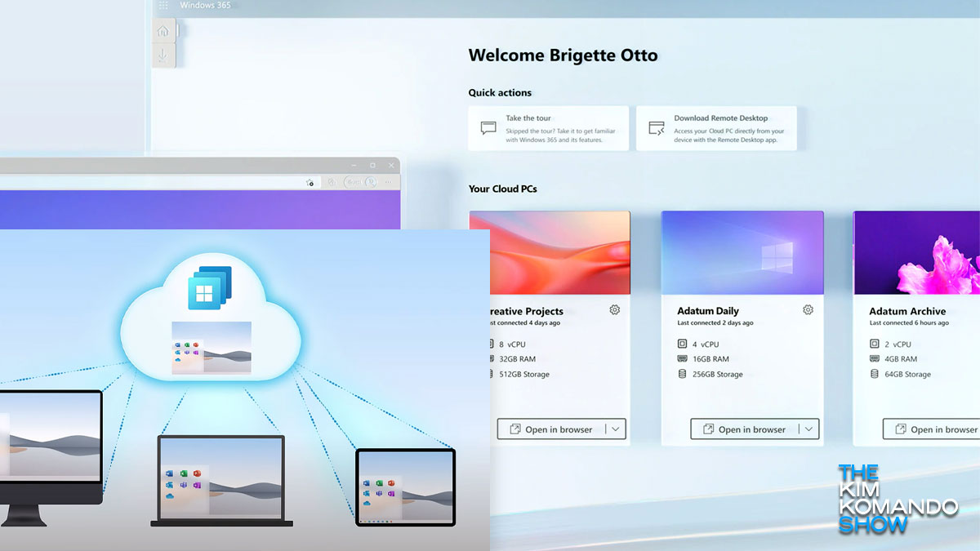Viewport: 980px width, 551px height.
Task: Click the Adatum Archive pink flower thumbnail
Action: click(916, 253)
